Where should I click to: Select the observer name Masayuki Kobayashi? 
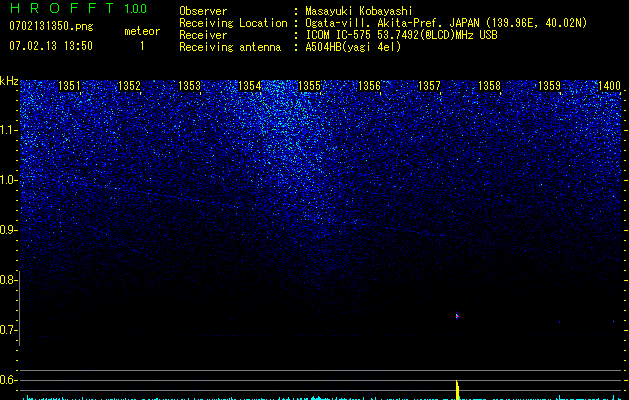pos(358,11)
